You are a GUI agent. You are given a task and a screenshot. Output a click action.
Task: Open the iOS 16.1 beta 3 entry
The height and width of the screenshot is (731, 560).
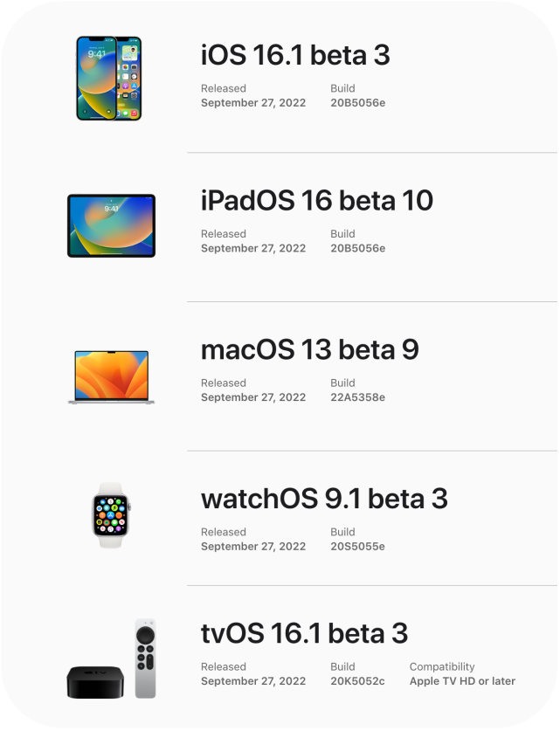click(x=296, y=55)
